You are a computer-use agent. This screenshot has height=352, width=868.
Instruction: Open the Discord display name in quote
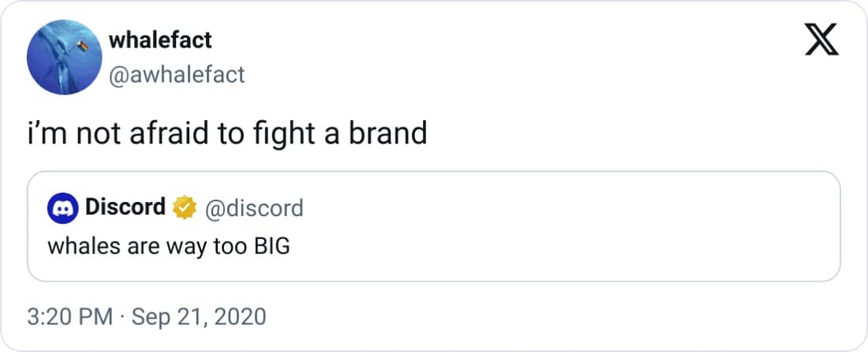[125, 208]
